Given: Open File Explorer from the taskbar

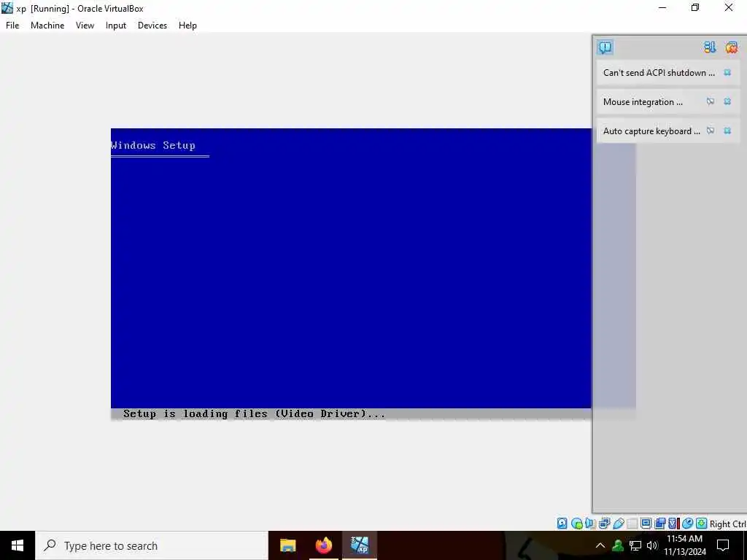Looking at the screenshot, I should coord(287,545).
